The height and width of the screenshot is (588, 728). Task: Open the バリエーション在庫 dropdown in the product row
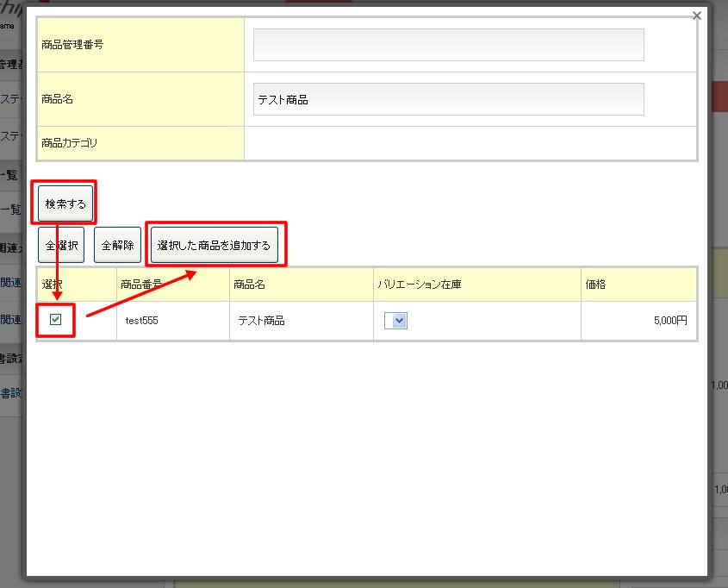tap(395, 321)
